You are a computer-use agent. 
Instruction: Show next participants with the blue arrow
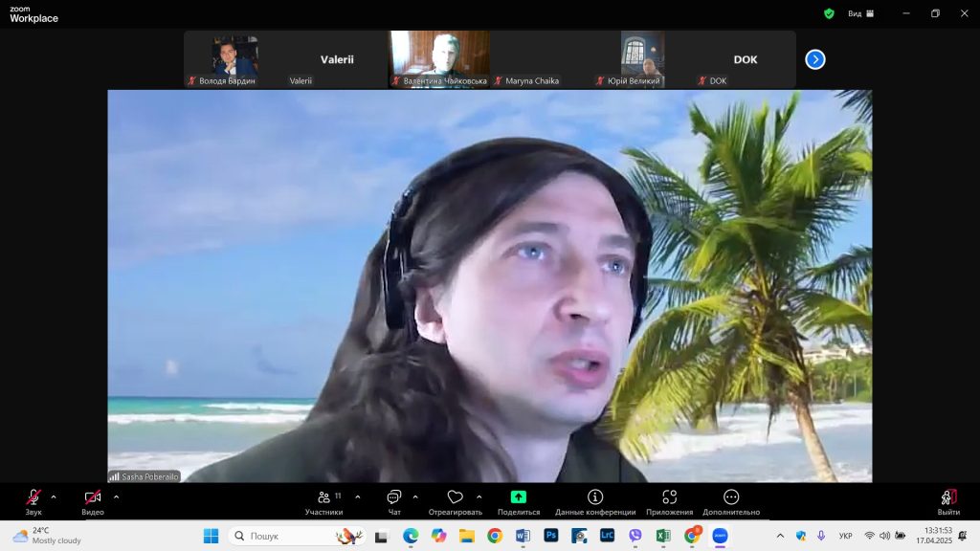click(814, 59)
